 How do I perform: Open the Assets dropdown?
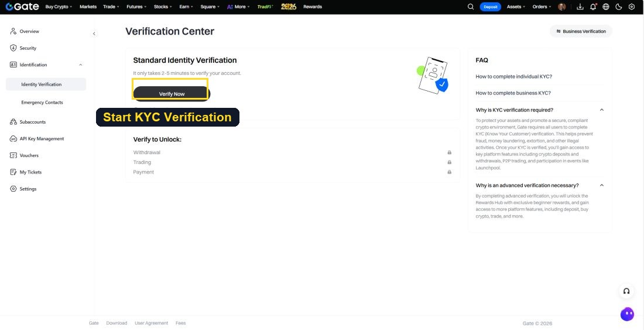tap(516, 6)
